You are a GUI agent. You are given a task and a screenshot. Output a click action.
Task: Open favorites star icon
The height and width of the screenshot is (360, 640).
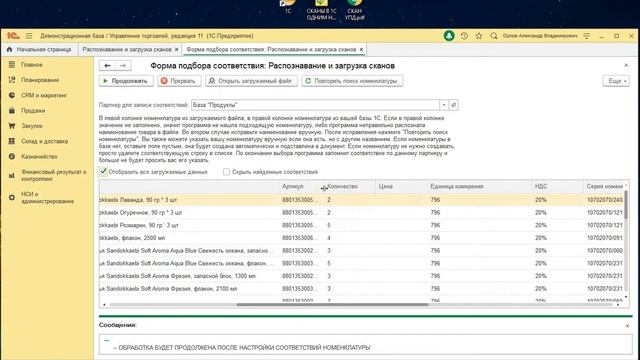point(479,36)
